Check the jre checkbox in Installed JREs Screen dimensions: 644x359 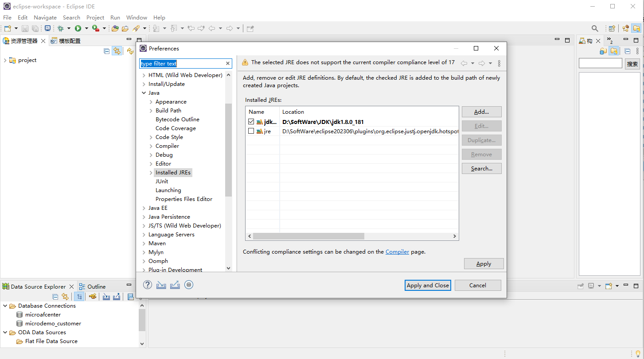[251, 131]
